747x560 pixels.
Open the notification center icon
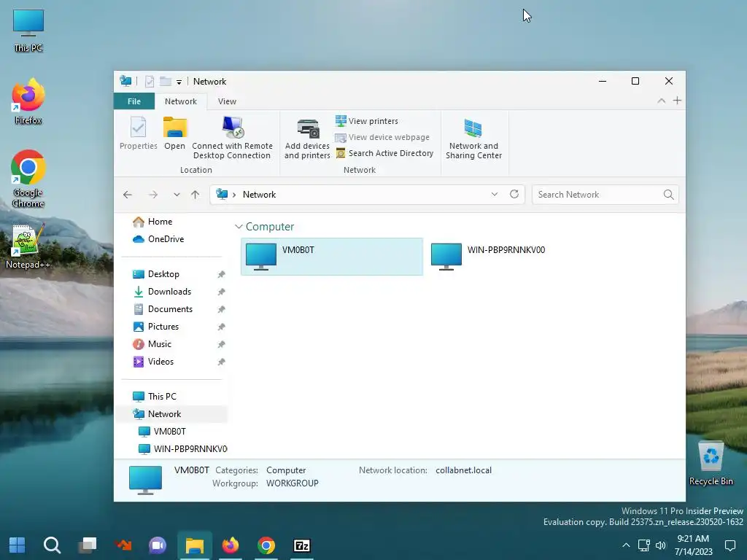[x=729, y=545]
